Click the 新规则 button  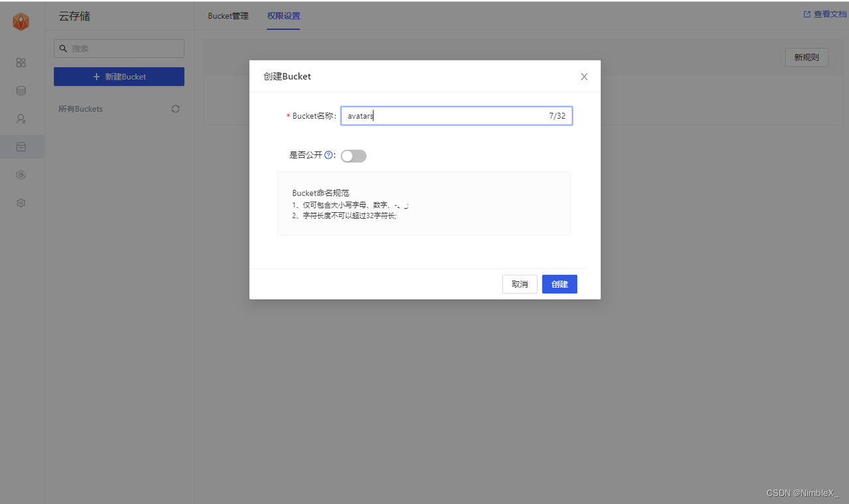(807, 57)
